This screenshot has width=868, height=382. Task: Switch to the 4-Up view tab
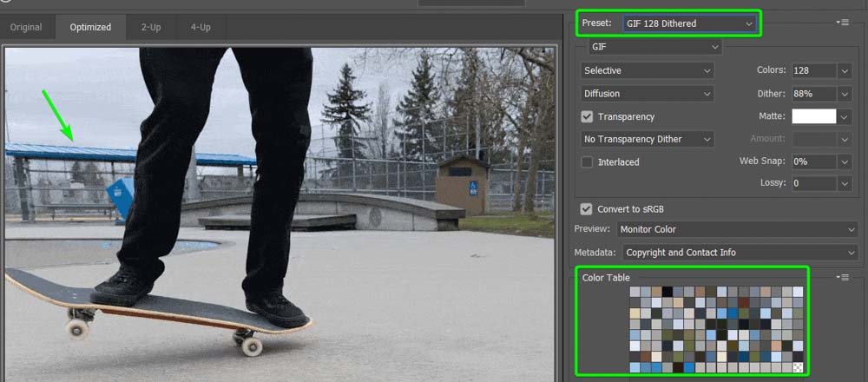point(201,27)
